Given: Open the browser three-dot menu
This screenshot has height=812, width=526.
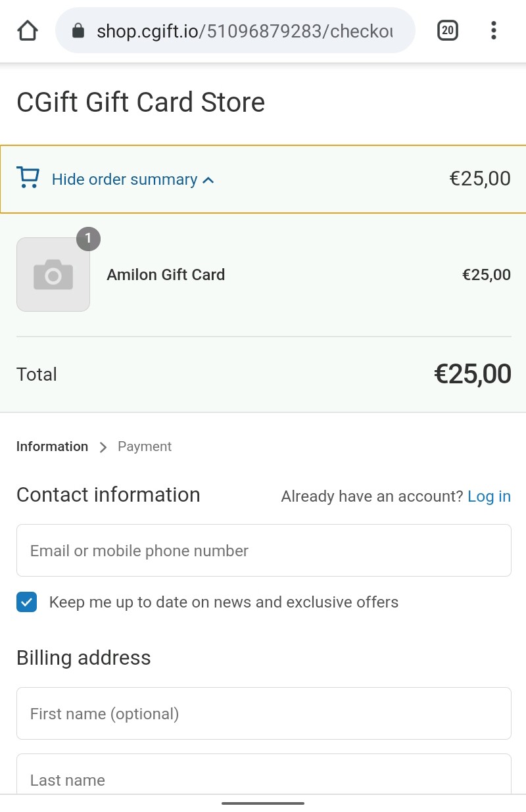Looking at the screenshot, I should point(493,30).
